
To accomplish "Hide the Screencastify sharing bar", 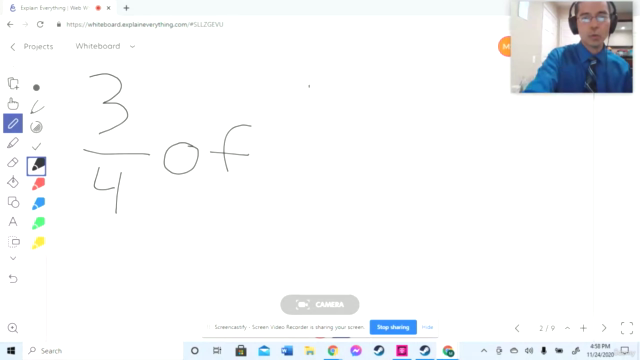I will coord(427,327).
